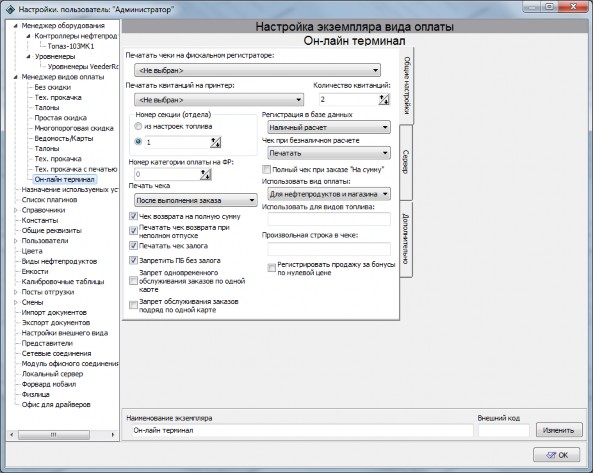Screen dimensions: 593x473
Task: Open the Печать чека dropdown
Action: pyautogui.click(x=196, y=200)
